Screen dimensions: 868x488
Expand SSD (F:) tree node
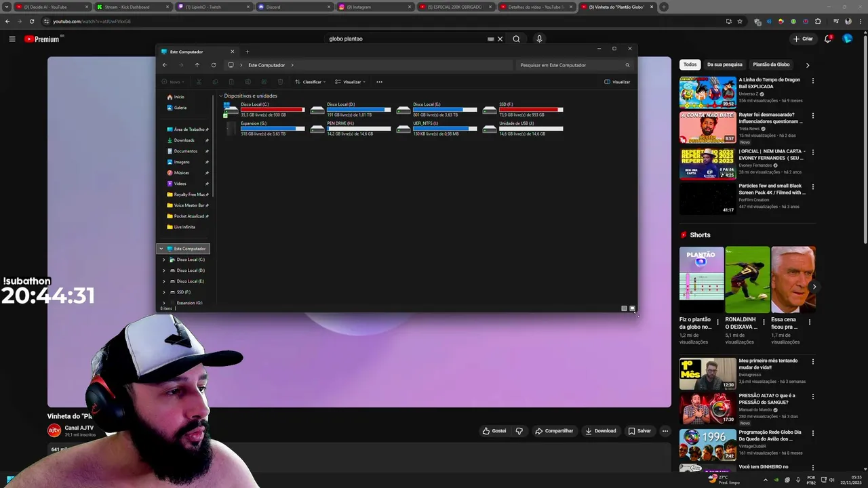click(x=163, y=292)
